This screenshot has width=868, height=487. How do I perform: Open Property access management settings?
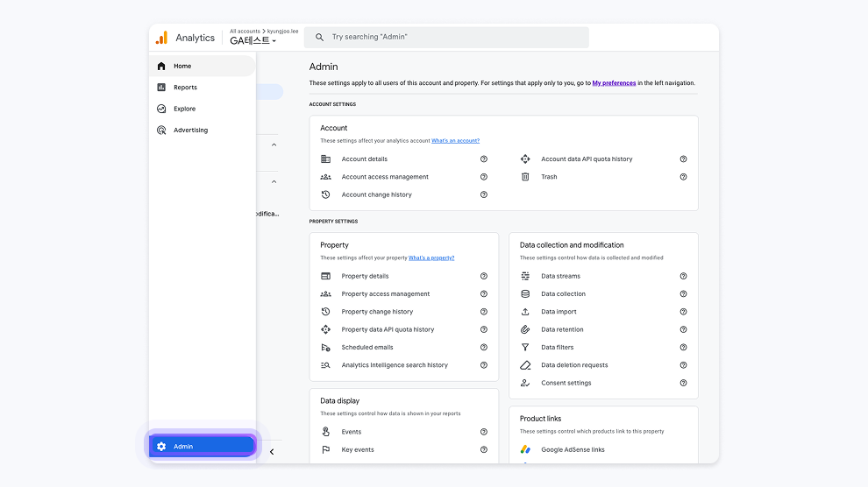pyautogui.click(x=386, y=294)
